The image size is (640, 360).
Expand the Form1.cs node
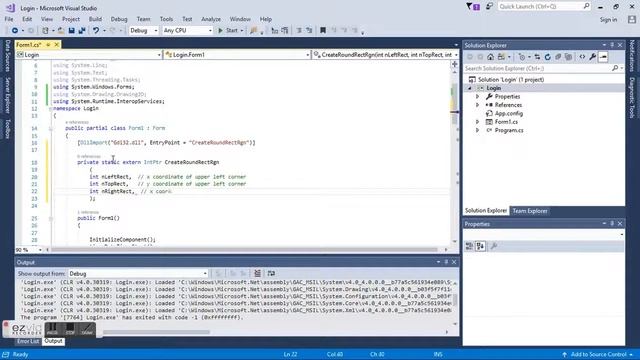click(x=478, y=122)
